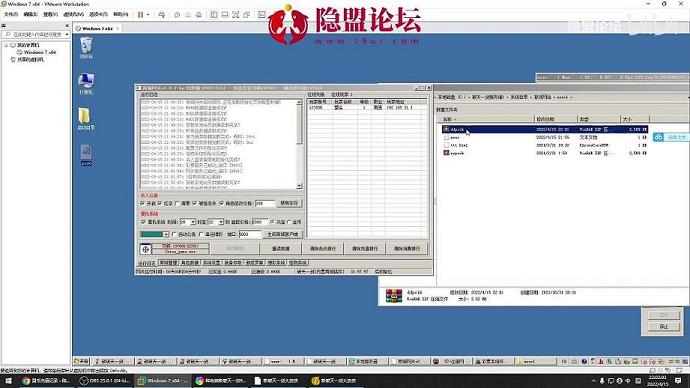Toggle first checkbox in red-labeled top section

click(x=143, y=204)
